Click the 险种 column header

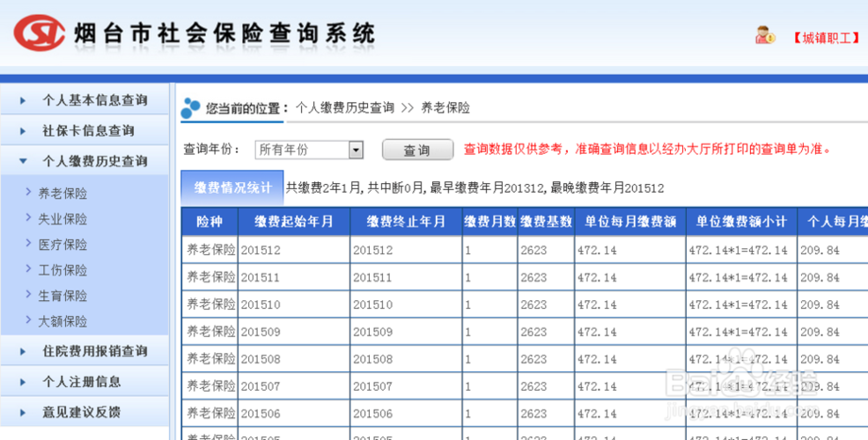point(210,222)
